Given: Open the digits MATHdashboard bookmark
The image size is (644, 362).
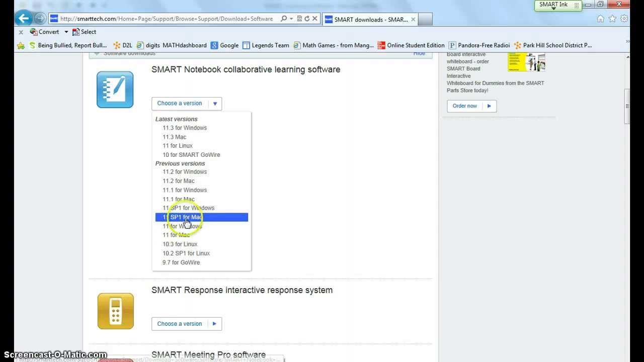Looking at the screenshot, I should point(172,45).
